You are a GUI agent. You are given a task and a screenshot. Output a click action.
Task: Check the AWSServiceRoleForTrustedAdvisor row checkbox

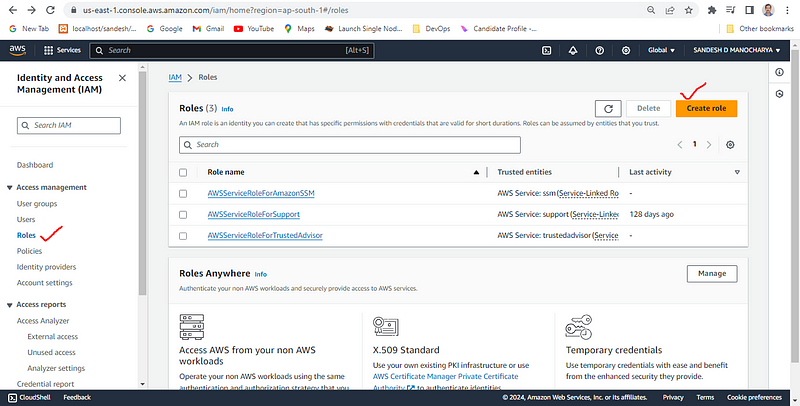point(183,236)
